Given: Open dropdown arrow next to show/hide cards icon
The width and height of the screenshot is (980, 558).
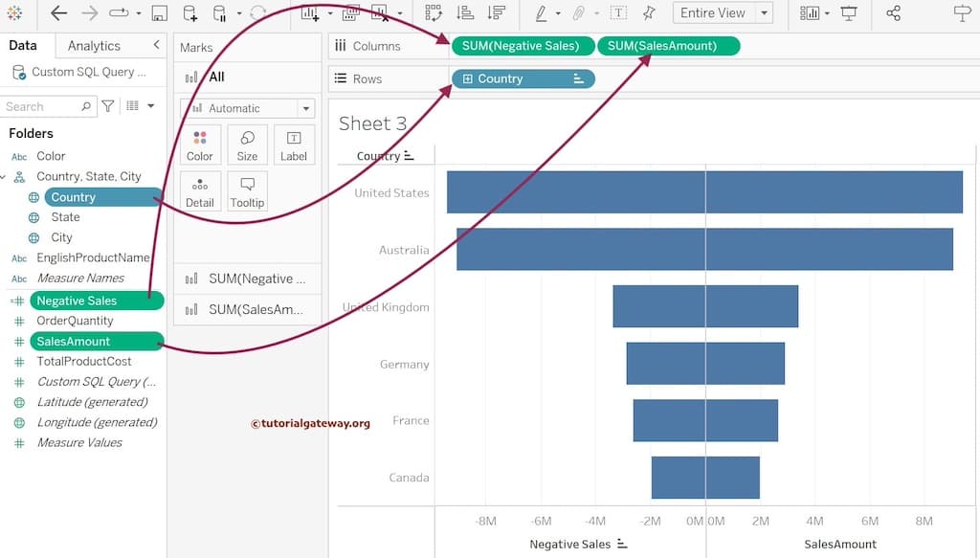Looking at the screenshot, I should (827, 13).
